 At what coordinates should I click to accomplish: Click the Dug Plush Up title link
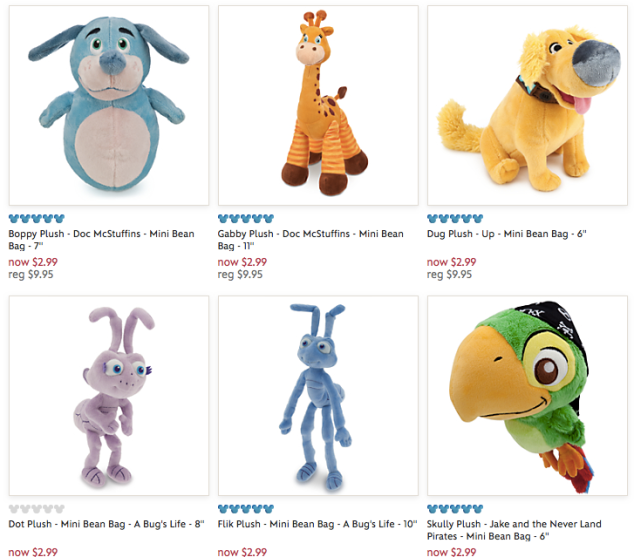coord(506,234)
